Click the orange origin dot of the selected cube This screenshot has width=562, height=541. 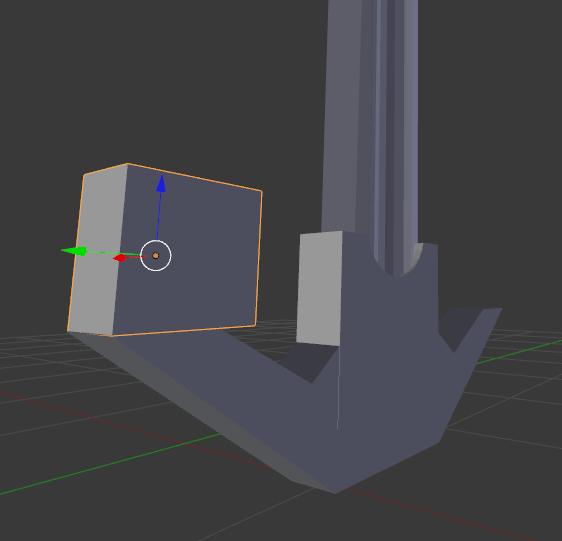tap(156, 256)
